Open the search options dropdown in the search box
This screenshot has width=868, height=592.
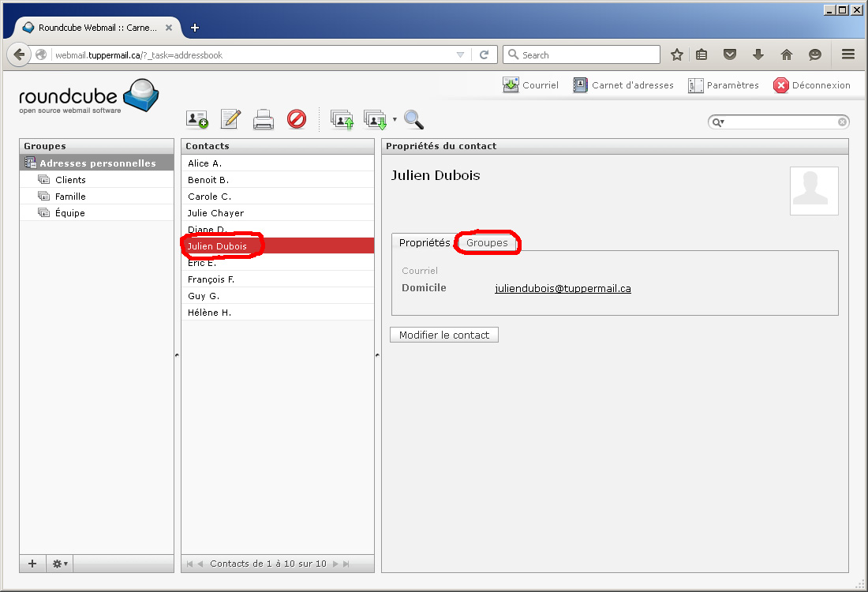point(718,122)
